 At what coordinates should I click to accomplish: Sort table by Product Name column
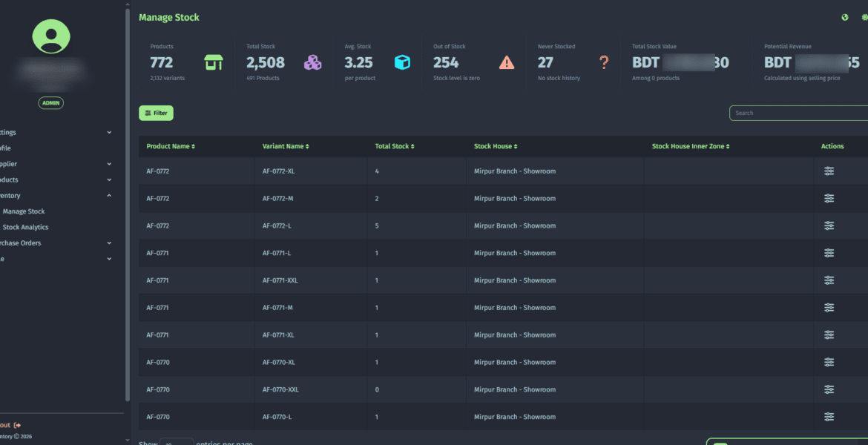click(x=171, y=147)
